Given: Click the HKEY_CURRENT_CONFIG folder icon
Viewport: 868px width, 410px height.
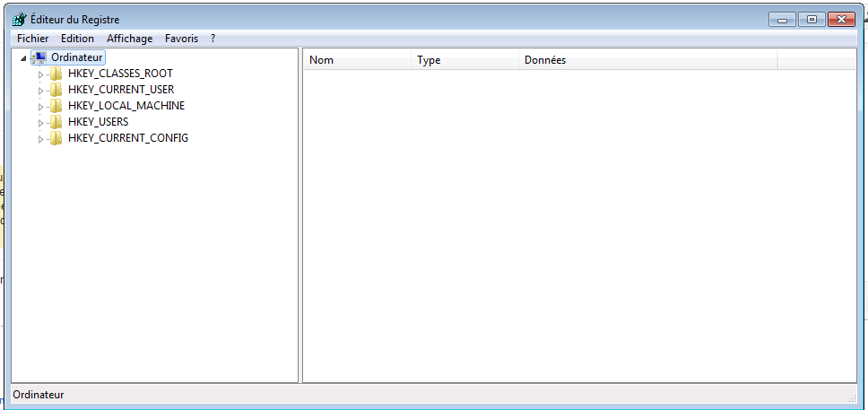Looking at the screenshot, I should tap(56, 138).
